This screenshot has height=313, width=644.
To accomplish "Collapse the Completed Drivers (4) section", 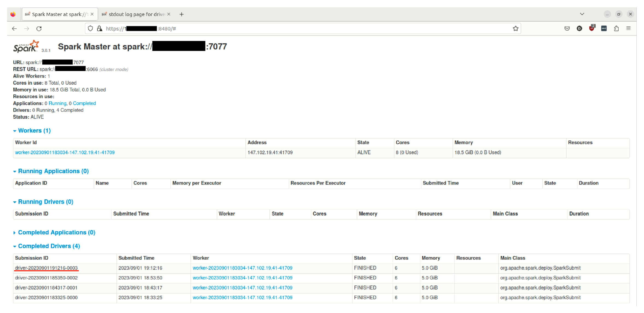I will pyautogui.click(x=49, y=246).
